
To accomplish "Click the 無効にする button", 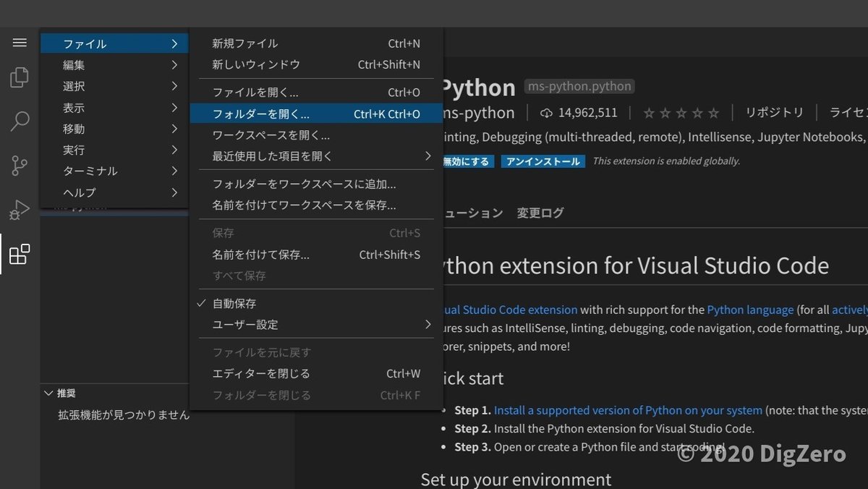I will [x=467, y=161].
